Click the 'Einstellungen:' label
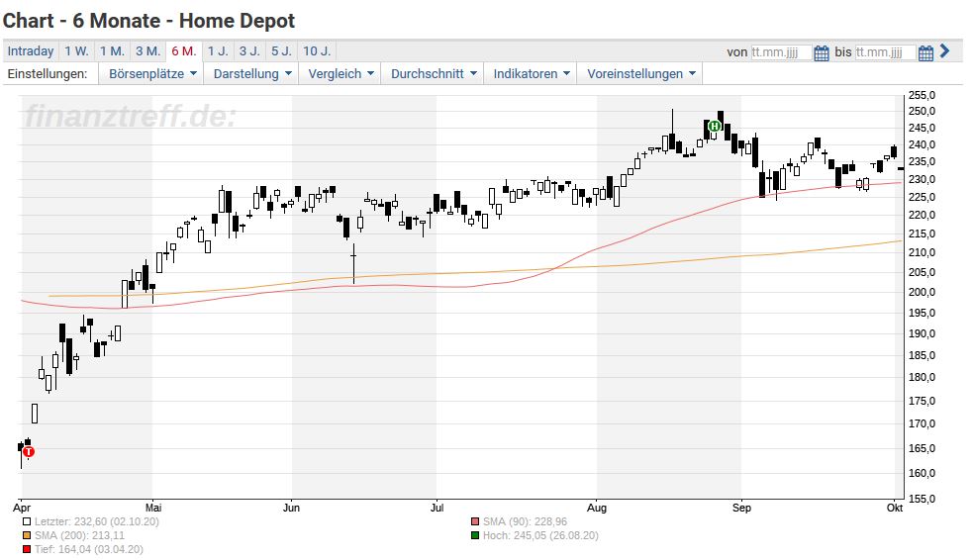Image resolution: width=972 pixels, height=560 pixels. [48, 74]
